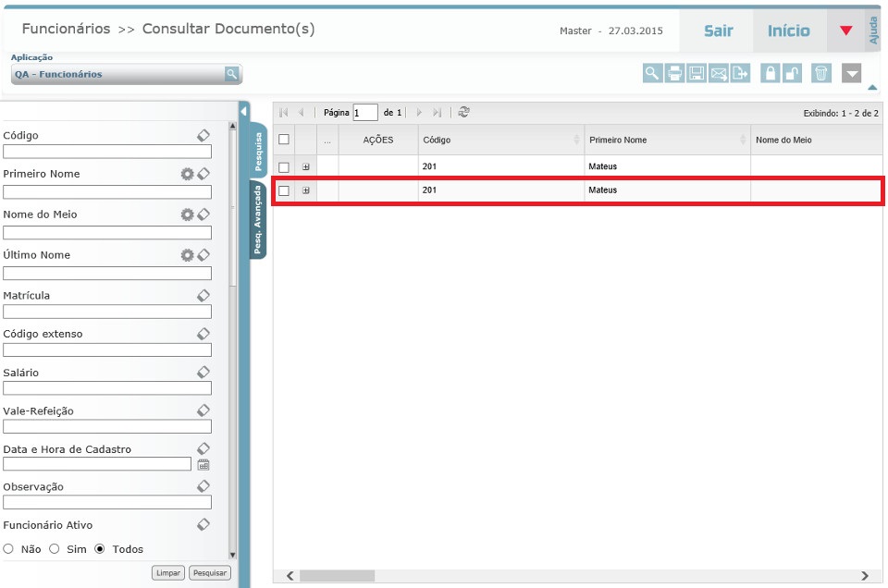
Task: Open the gray dropdown arrow in toolbar
Action: click(x=851, y=74)
